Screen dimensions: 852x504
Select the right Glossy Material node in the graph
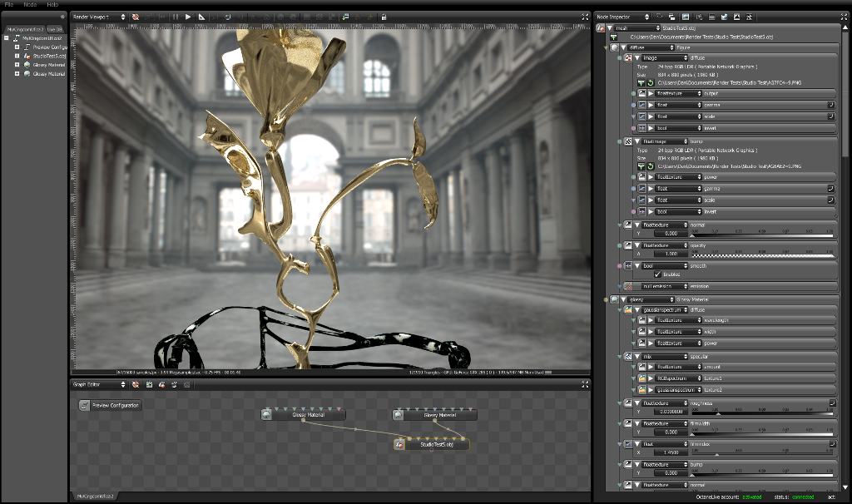[434, 415]
